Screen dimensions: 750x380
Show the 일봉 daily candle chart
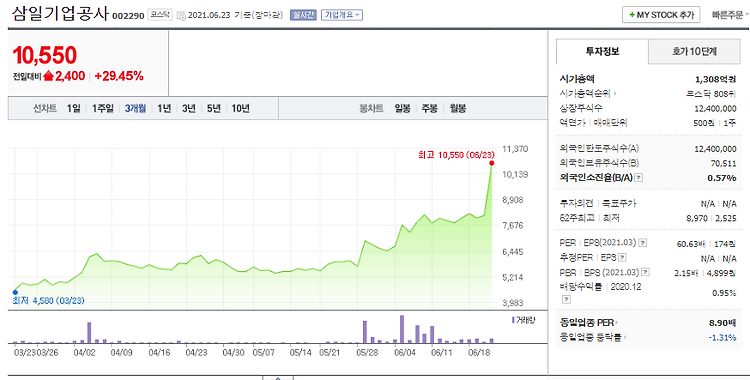(402, 109)
